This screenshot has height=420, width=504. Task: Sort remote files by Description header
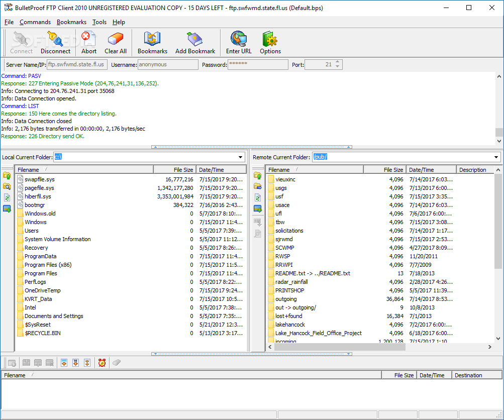pyautogui.click(x=475, y=170)
